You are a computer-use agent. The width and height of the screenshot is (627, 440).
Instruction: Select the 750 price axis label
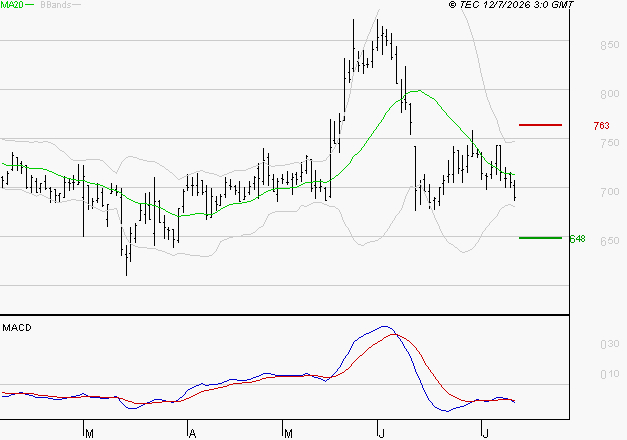610,143
